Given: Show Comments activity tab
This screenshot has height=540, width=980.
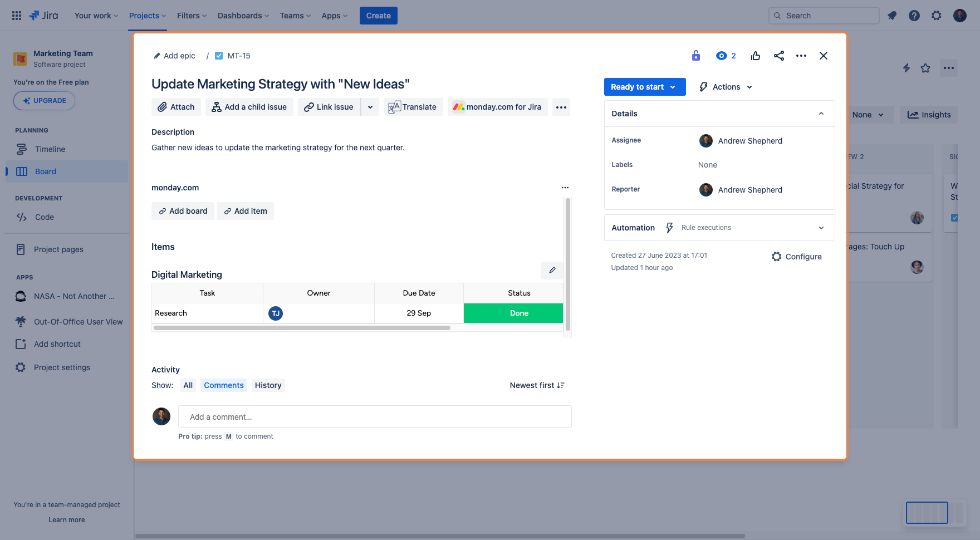Looking at the screenshot, I should tap(224, 385).
